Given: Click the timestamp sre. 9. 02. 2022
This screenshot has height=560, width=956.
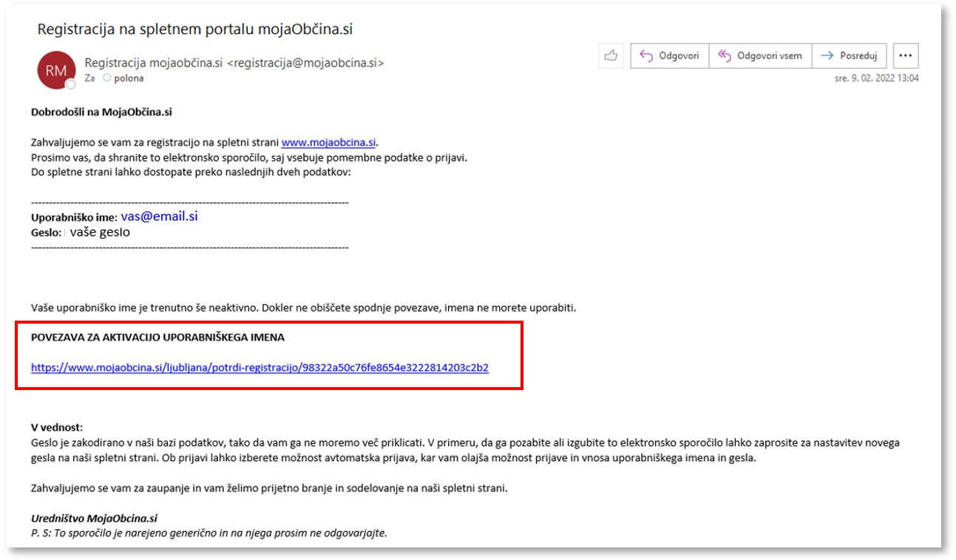Looking at the screenshot, I should tap(876, 78).
